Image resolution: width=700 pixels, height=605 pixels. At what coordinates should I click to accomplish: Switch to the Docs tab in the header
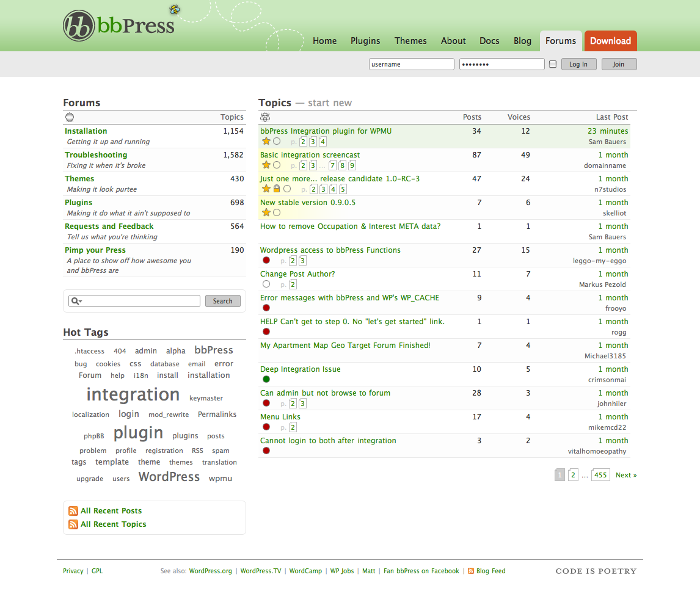point(489,41)
